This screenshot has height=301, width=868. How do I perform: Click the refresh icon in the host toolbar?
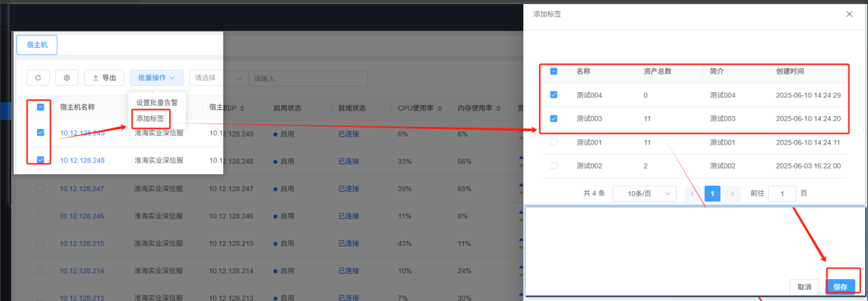pos(38,78)
